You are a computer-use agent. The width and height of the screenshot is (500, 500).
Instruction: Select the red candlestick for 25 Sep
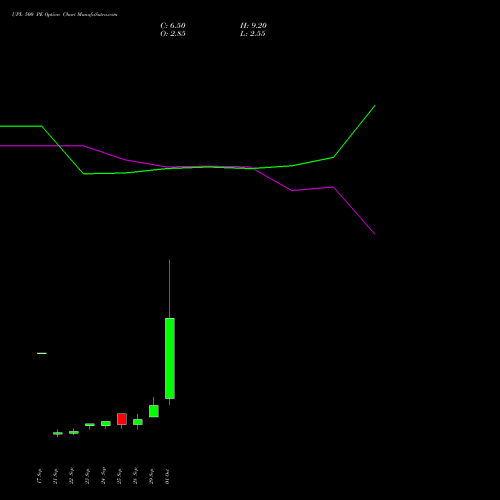pyautogui.click(x=122, y=419)
